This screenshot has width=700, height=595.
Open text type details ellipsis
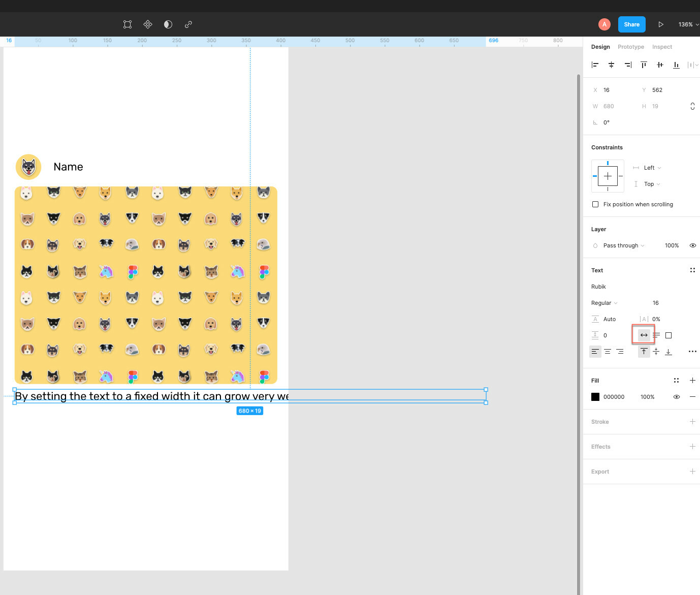692,352
